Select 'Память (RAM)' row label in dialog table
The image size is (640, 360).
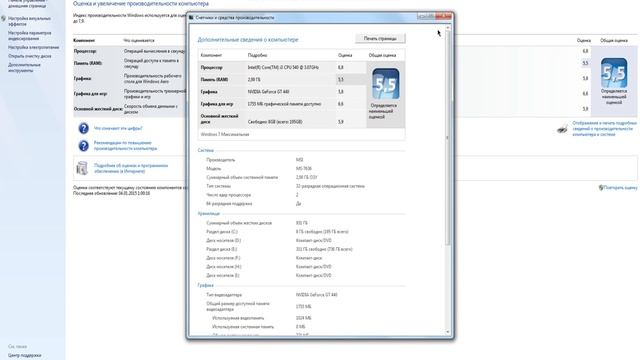coord(214,80)
